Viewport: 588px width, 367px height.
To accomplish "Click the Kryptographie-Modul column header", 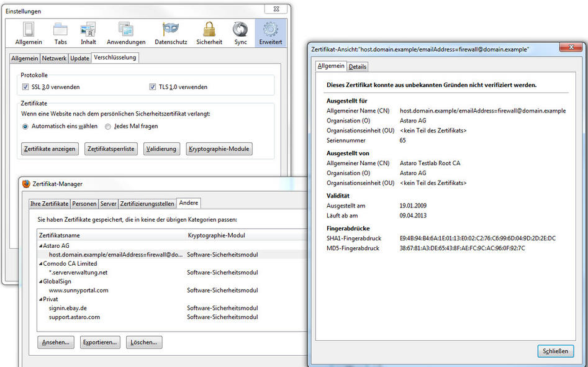I will pos(247,235).
